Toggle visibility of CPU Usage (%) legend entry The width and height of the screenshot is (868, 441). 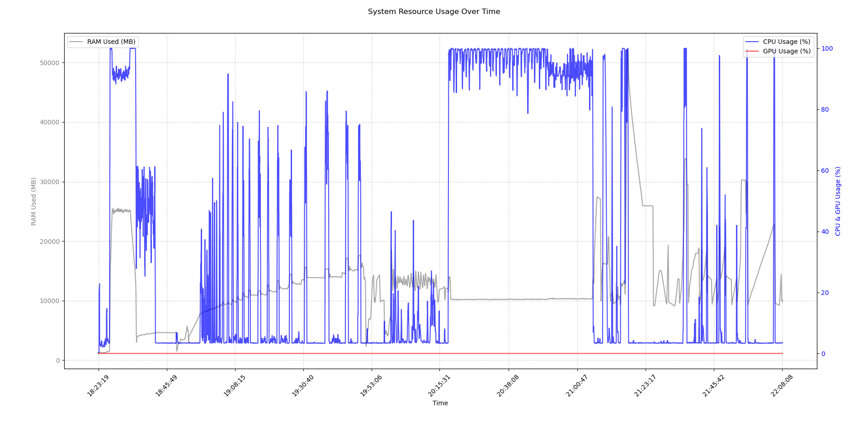click(x=786, y=41)
